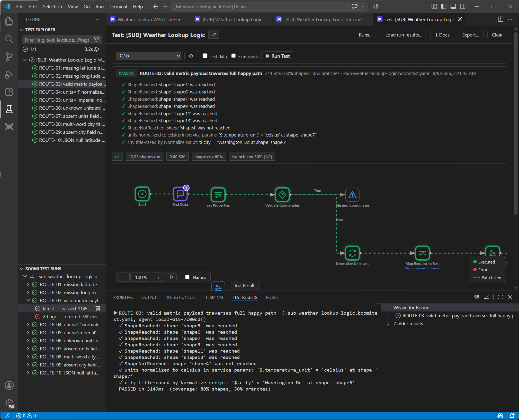Toggle primary side bar visibility
This screenshot has height=420, width=519.
pyautogui.click(x=444, y=7)
